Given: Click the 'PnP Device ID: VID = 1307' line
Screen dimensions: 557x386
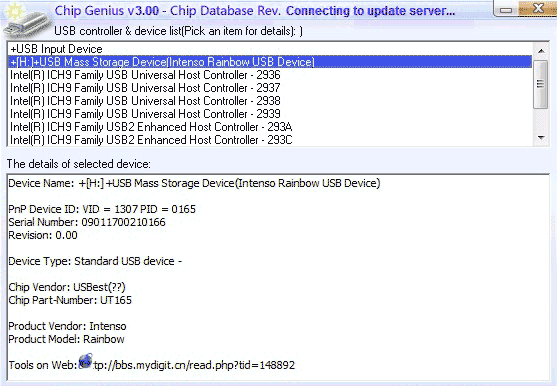Looking at the screenshot, I should 102,209.
